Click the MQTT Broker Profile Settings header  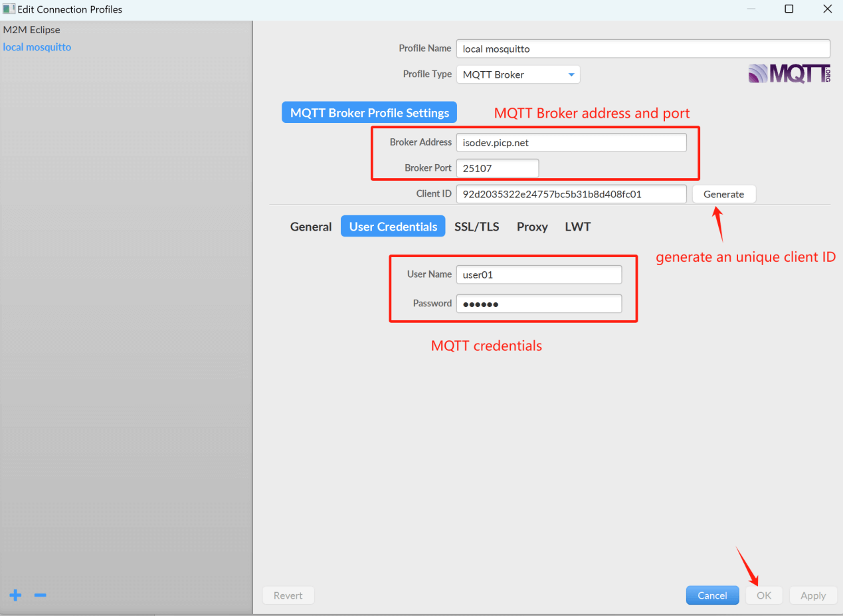369,113
